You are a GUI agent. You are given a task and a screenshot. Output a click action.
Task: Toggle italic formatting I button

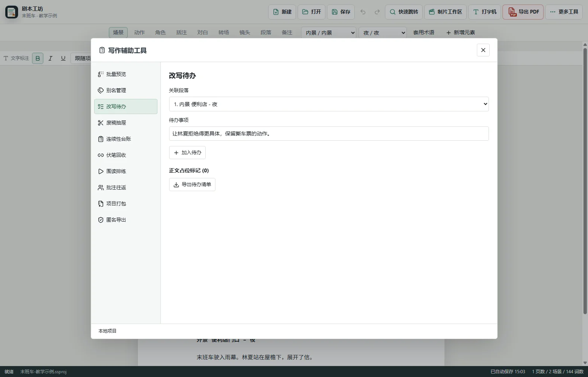tap(50, 58)
